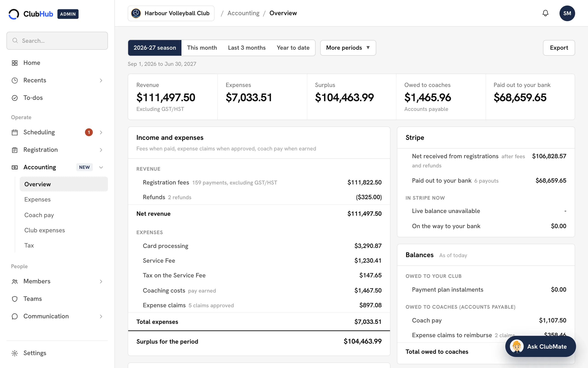Switch to This month period
The height and width of the screenshot is (368, 588).
pyautogui.click(x=202, y=48)
